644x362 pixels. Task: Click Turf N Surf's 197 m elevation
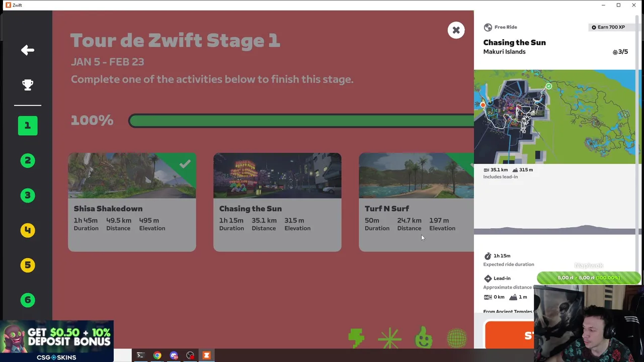(439, 220)
